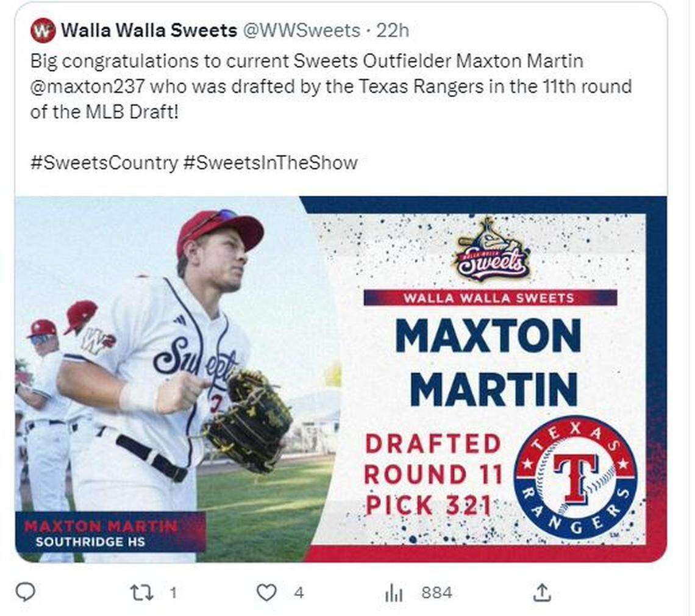Share the tweet using the upload arrow icon
This screenshot has width=695, height=616.
[542, 592]
